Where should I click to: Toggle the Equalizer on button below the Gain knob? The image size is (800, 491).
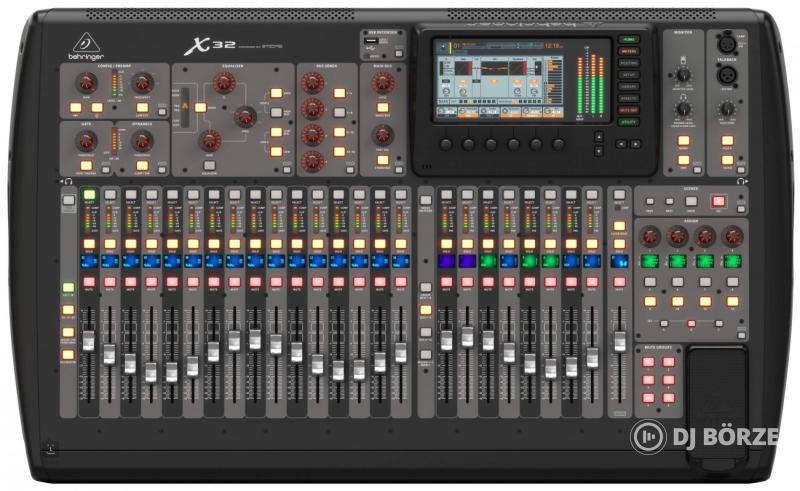click(x=209, y=165)
